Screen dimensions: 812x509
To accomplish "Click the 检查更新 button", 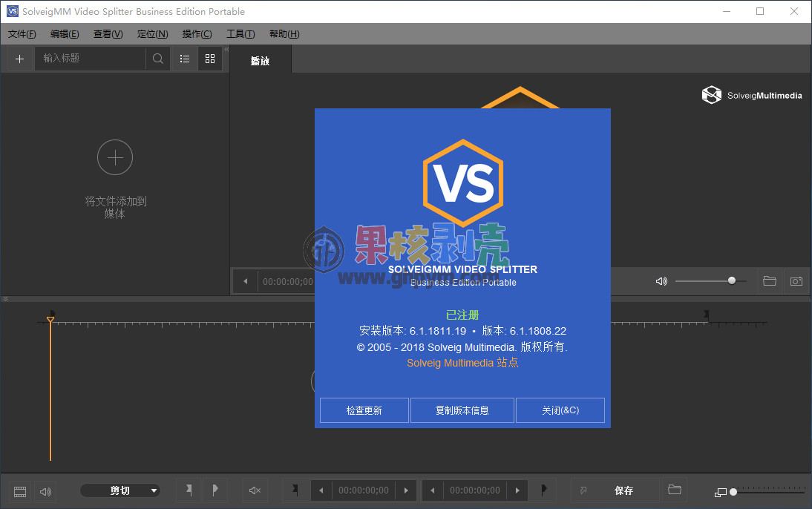I will (364, 410).
